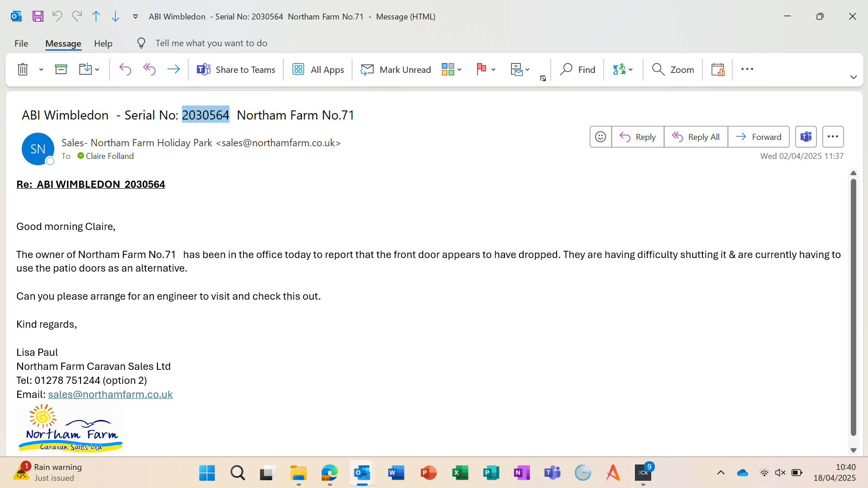Add a reaction with the smiley icon

click(x=601, y=137)
